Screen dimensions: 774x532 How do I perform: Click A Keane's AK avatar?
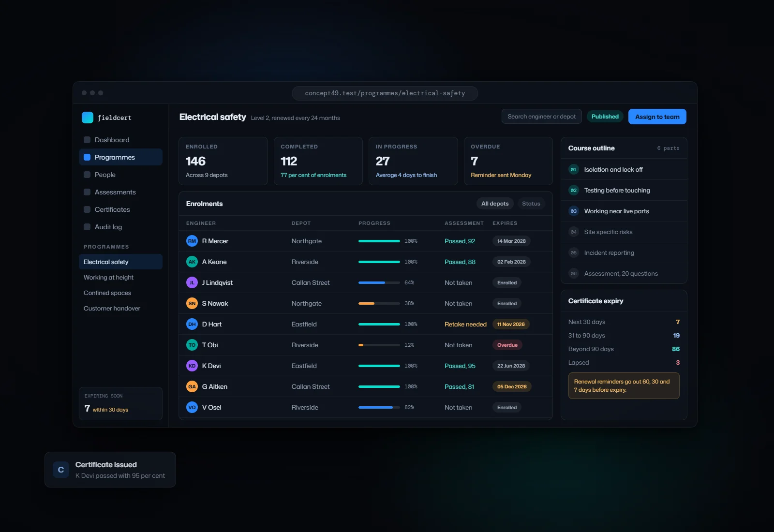pyautogui.click(x=192, y=262)
